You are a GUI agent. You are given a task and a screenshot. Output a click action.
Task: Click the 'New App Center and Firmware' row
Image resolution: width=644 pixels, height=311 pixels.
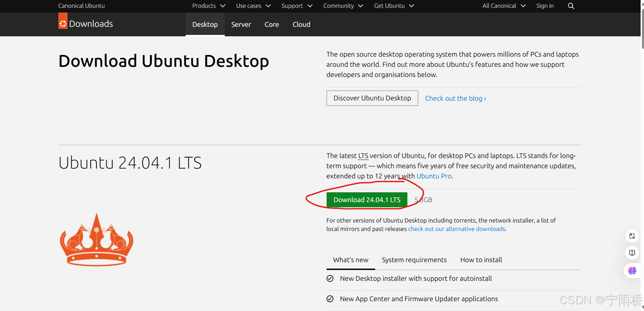pos(454,299)
